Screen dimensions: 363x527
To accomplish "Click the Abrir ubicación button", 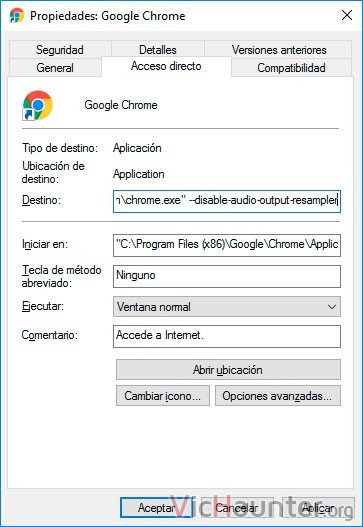I will point(228,369).
